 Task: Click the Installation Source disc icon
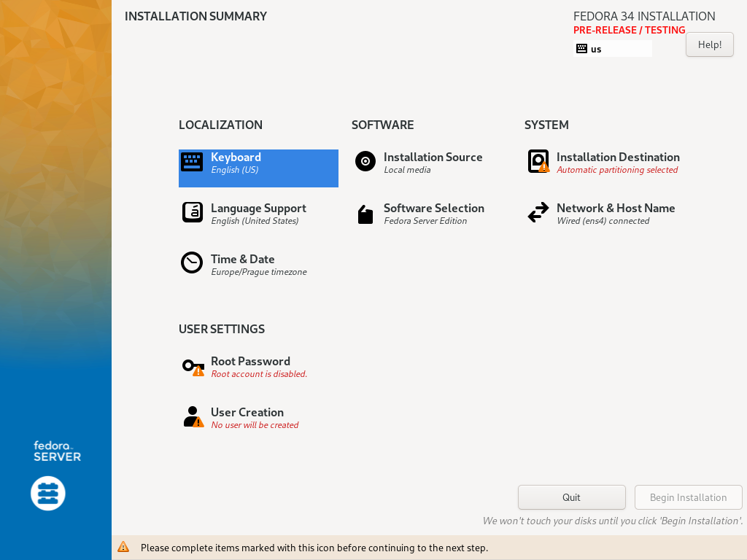pyautogui.click(x=365, y=161)
